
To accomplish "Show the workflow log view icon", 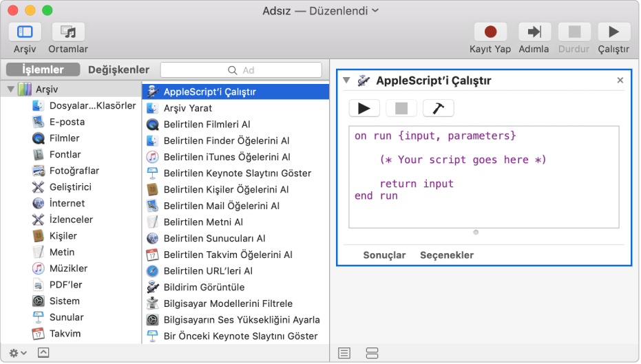I will 344,352.
